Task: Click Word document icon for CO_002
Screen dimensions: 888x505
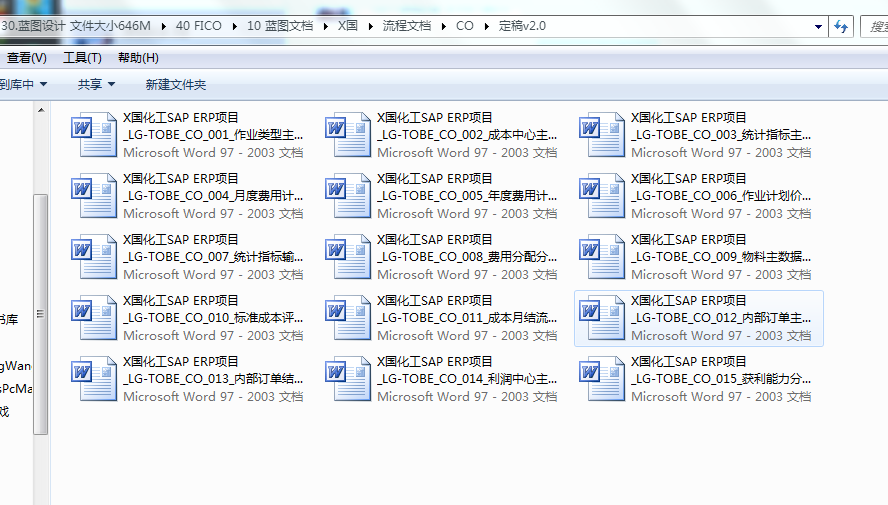Action: point(348,135)
